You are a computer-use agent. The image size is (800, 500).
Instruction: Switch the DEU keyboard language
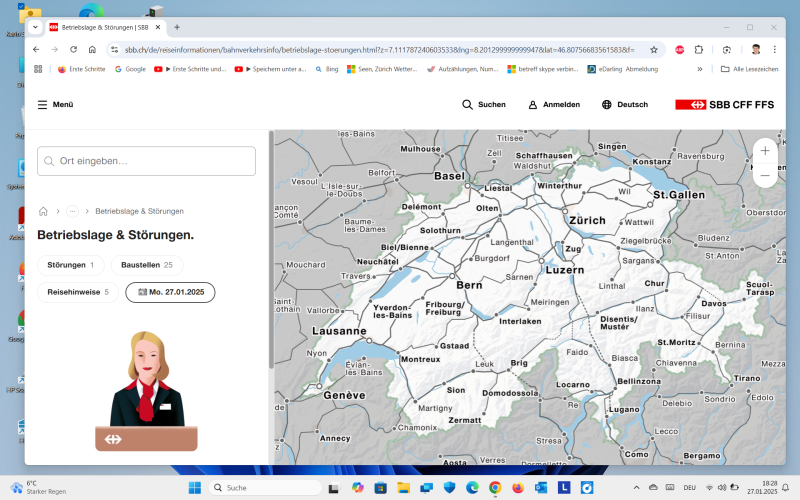tap(689, 488)
